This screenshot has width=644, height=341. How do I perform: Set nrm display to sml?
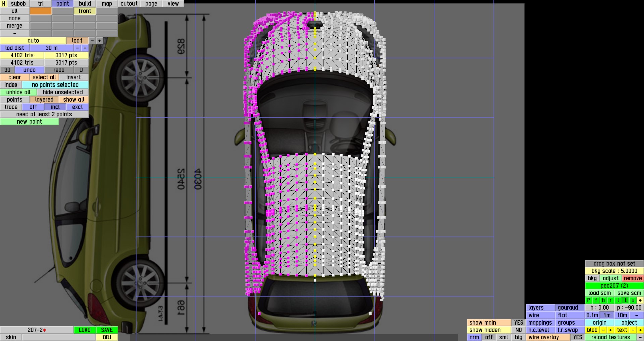click(504, 337)
